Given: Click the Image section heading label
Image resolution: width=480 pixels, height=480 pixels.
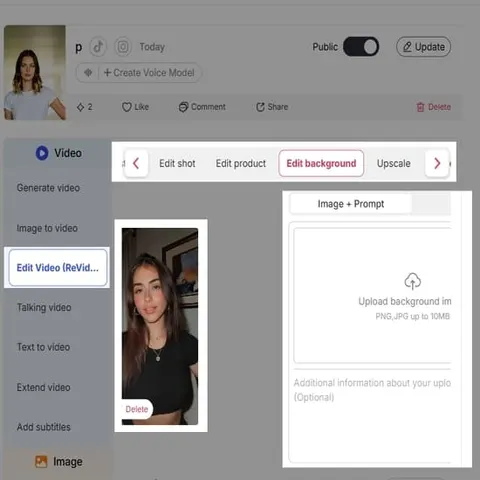Looking at the screenshot, I should [x=68, y=462].
